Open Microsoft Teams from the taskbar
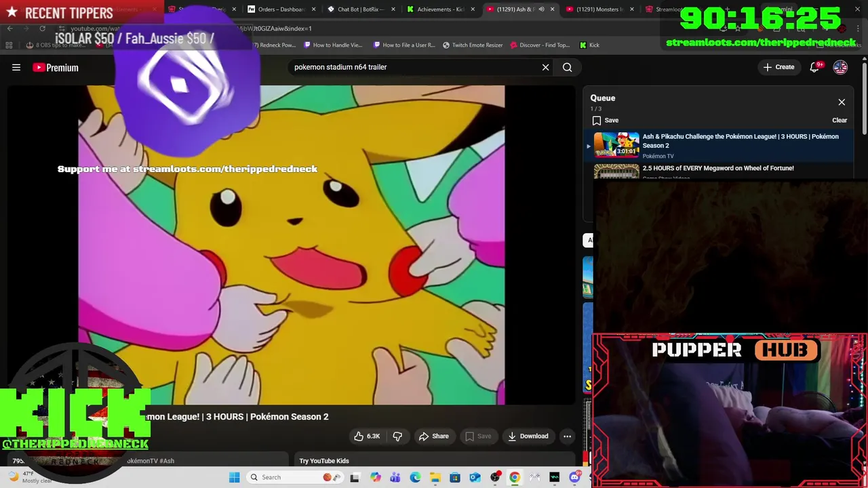This screenshot has width=868, height=488. click(x=395, y=477)
